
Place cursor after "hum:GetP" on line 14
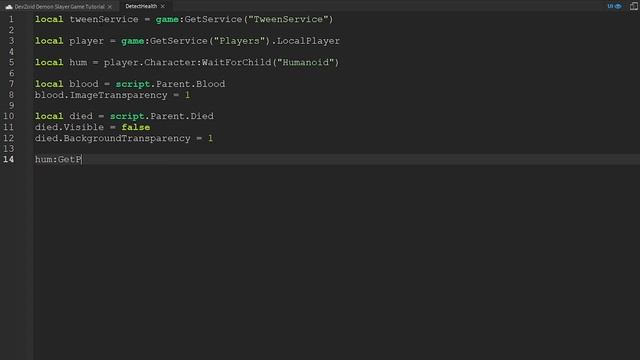pyautogui.click(x=82, y=160)
